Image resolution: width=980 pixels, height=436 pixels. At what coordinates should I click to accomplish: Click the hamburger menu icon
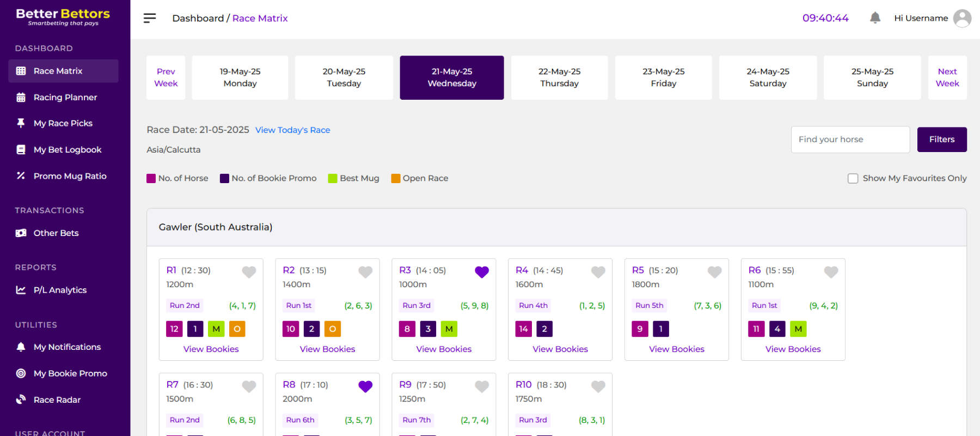coord(149,18)
